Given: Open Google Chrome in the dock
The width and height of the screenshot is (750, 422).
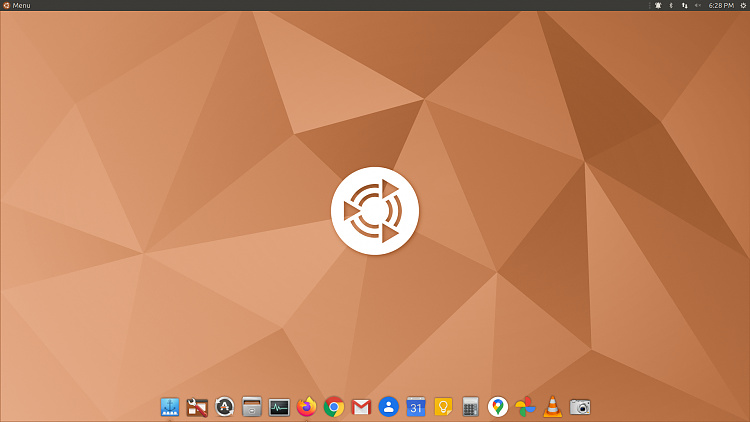Looking at the screenshot, I should coord(334,407).
